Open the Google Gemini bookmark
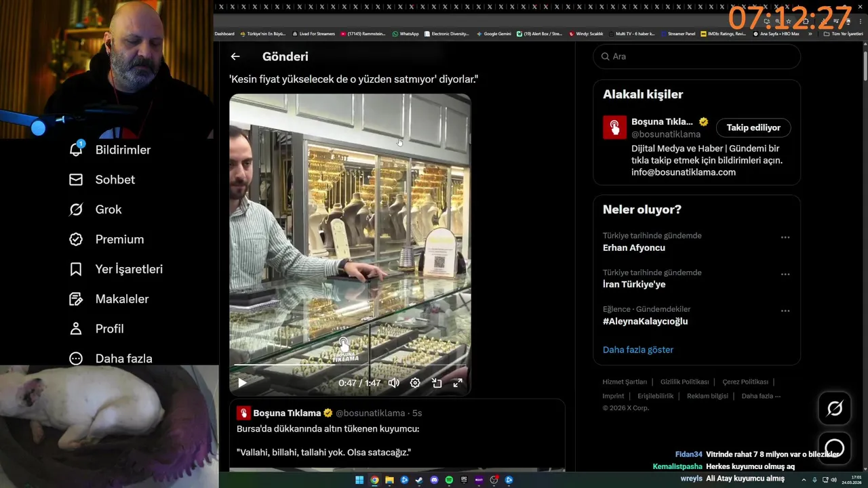The height and width of the screenshot is (488, 868). (494, 33)
